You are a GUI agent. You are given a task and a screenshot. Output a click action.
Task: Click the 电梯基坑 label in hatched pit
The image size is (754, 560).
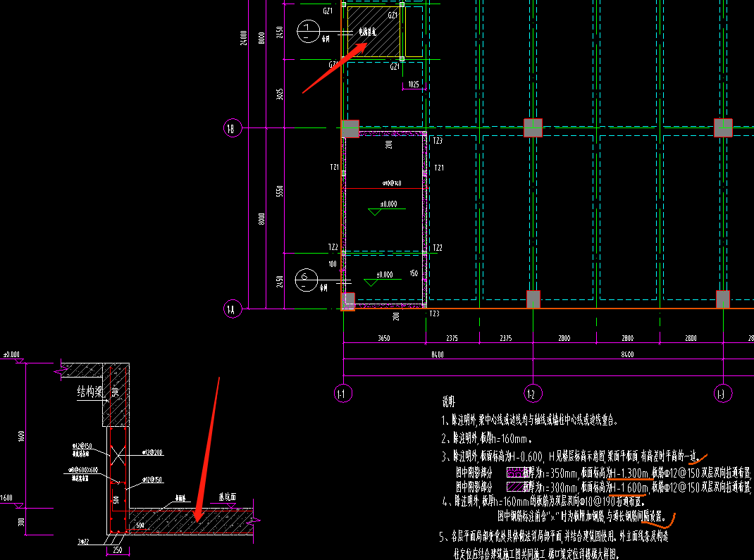(368, 32)
